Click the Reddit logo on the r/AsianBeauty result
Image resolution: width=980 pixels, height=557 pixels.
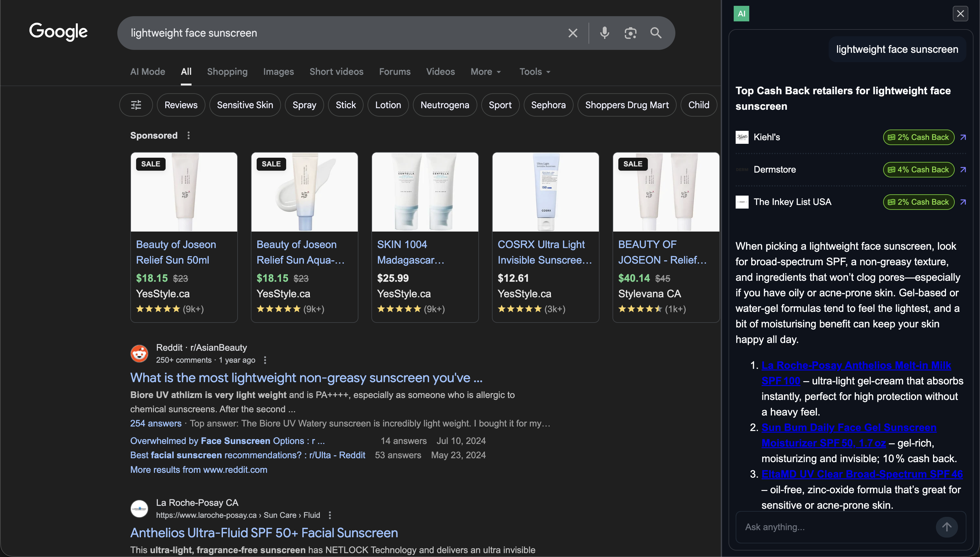139,353
